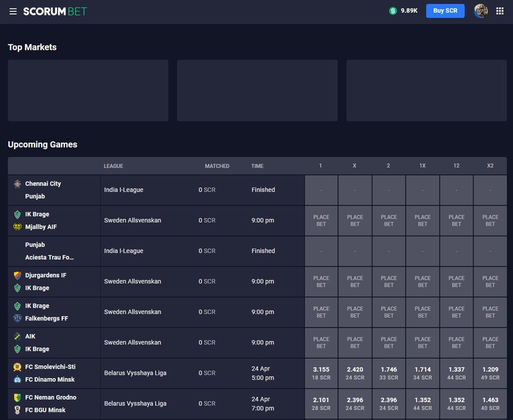Click the 1X column header

[x=423, y=166]
